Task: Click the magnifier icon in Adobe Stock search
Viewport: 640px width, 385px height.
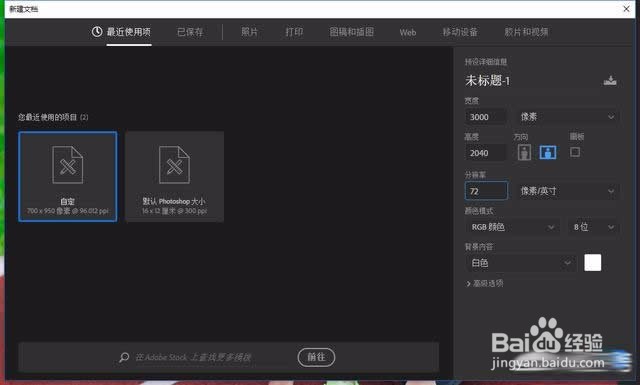Action: [x=124, y=358]
